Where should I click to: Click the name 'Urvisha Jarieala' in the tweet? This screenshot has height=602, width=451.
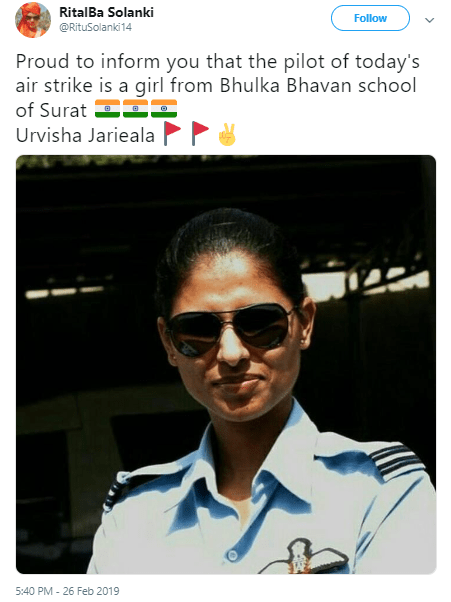click(85, 135)
